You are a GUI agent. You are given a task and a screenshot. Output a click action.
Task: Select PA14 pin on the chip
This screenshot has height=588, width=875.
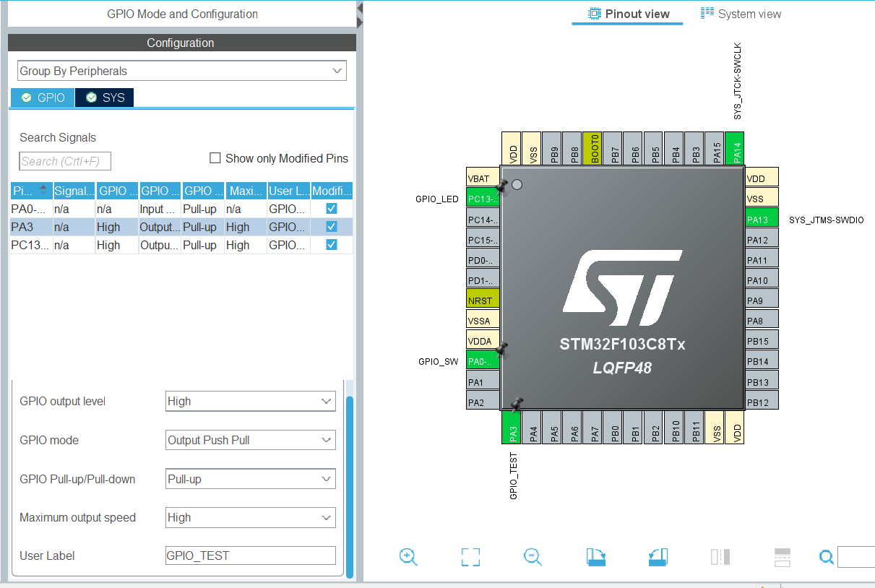pos(734,150)
